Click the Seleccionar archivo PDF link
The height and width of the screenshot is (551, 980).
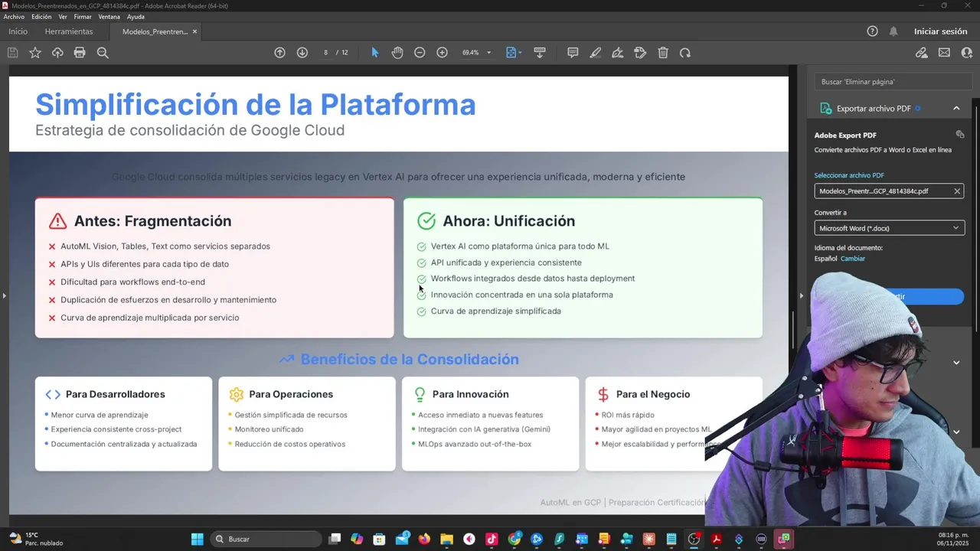pos(848,175)
